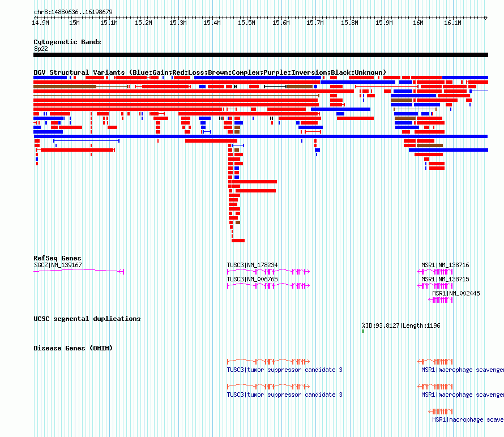Open the lowest MSR1|macrophage scave label

(468, 419)
